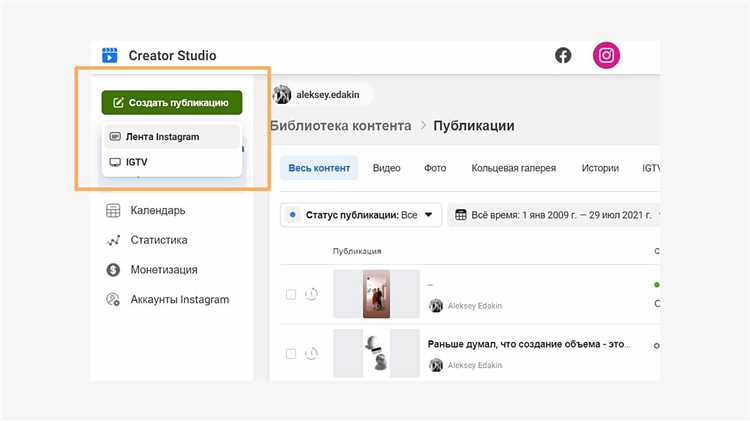Screen dimensions: 750x421
Task: Switch to Facebook via its icon
Action: [563, 55]
